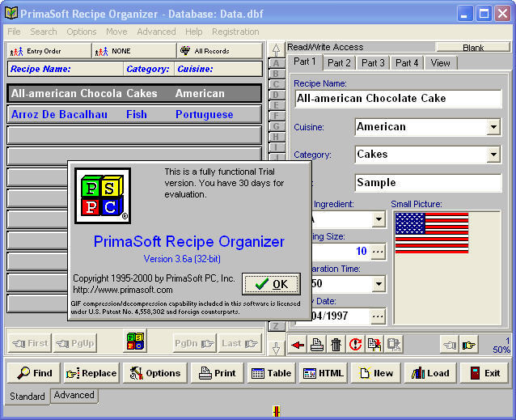516x420 pixels.
Task: Switch to the View tab
Action: click(440, 63)
